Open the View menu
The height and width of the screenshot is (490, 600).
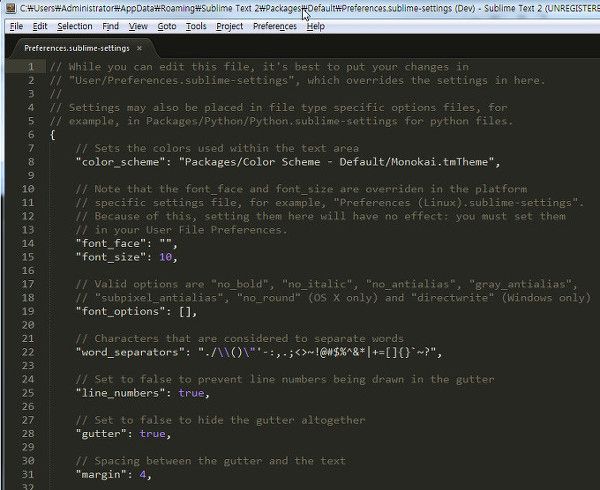click(x=138, y=26)
